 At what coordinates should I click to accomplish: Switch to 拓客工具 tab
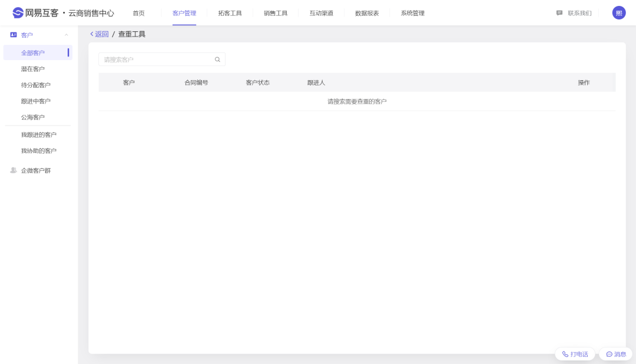tap(230, 13)
